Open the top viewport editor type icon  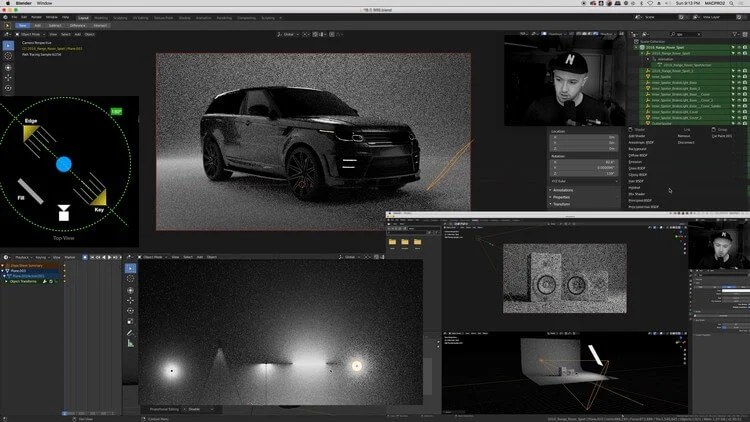coord(7,34)
